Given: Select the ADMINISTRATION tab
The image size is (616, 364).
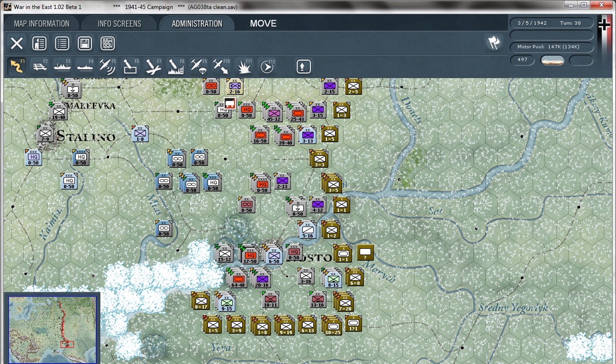Looking at the screenshot, I should coord(197,24).
